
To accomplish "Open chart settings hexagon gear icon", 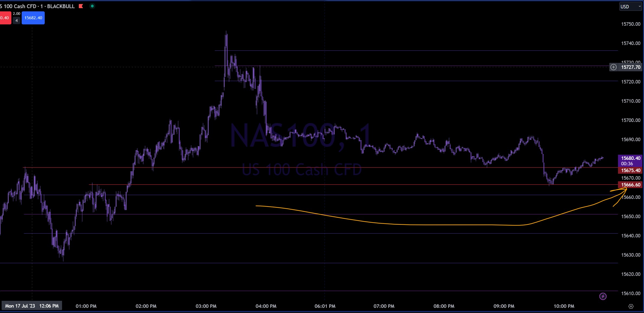I will point(631,306).
